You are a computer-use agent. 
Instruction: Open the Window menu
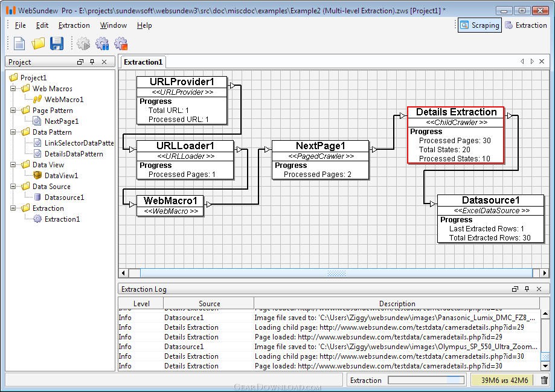click(114, 25)
